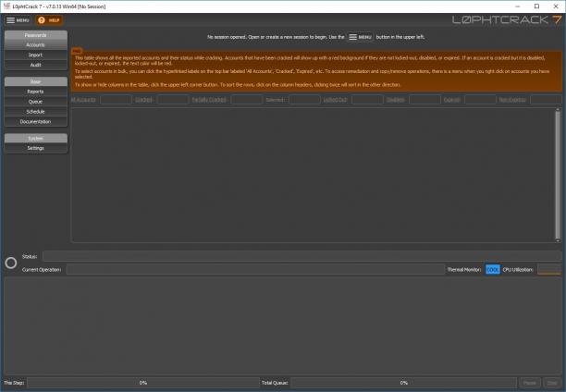The height and width of the screenshot is (392, 566).
Task: Click the 'No session opened' message text
Action: point(276,37)
